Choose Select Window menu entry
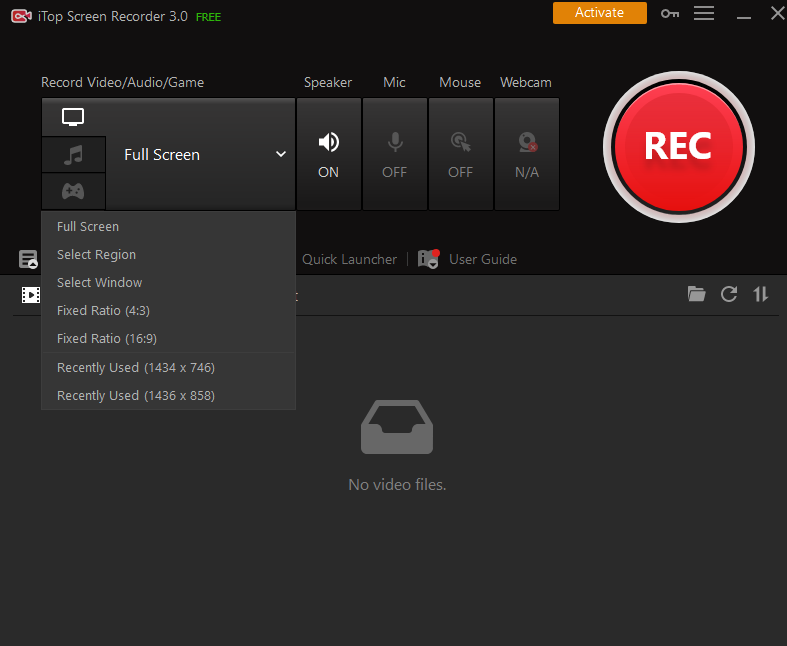 tap(99, 283)
